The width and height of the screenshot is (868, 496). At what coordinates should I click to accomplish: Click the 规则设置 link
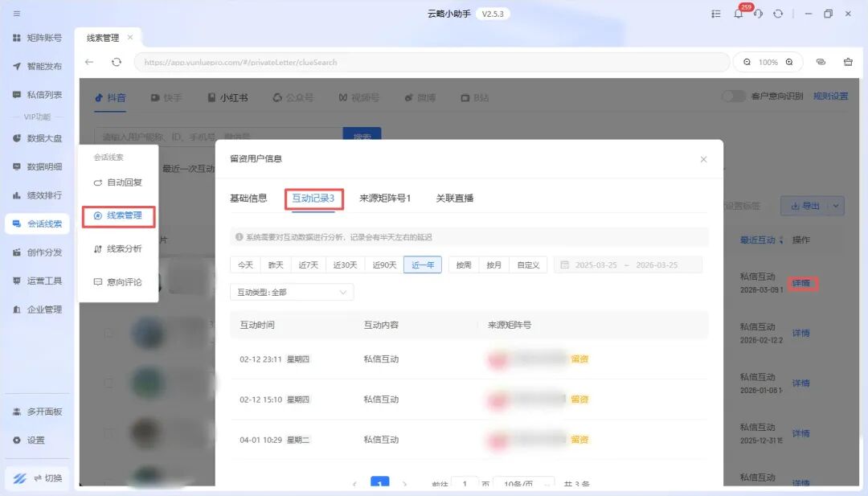tap(830, 96)
